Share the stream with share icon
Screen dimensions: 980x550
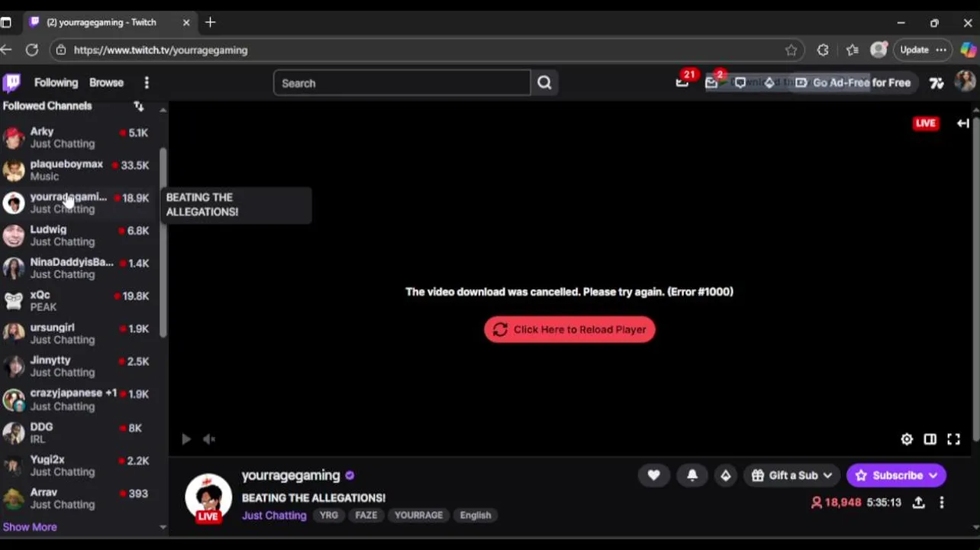pyautogui.click(x=918, y=503)
